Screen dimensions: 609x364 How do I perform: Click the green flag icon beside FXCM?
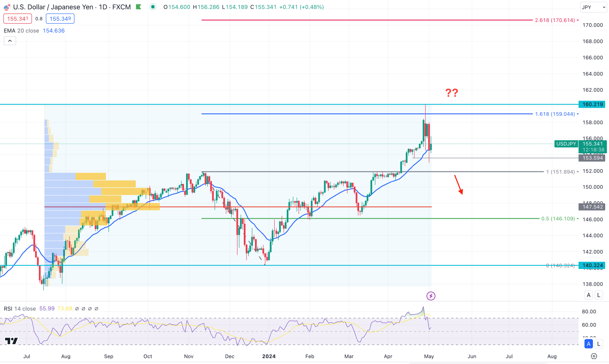[x=139, y=7]
